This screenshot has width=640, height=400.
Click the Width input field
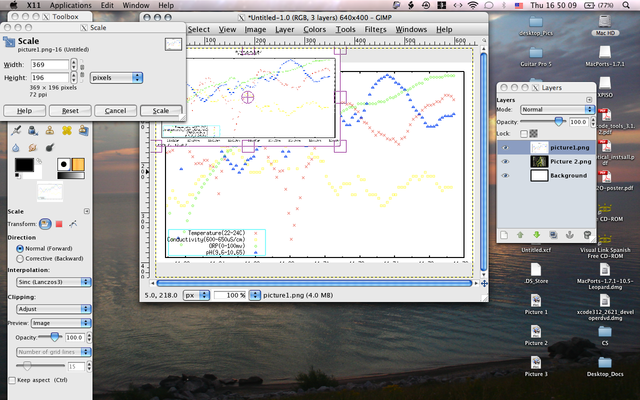(x=50, y=64)
